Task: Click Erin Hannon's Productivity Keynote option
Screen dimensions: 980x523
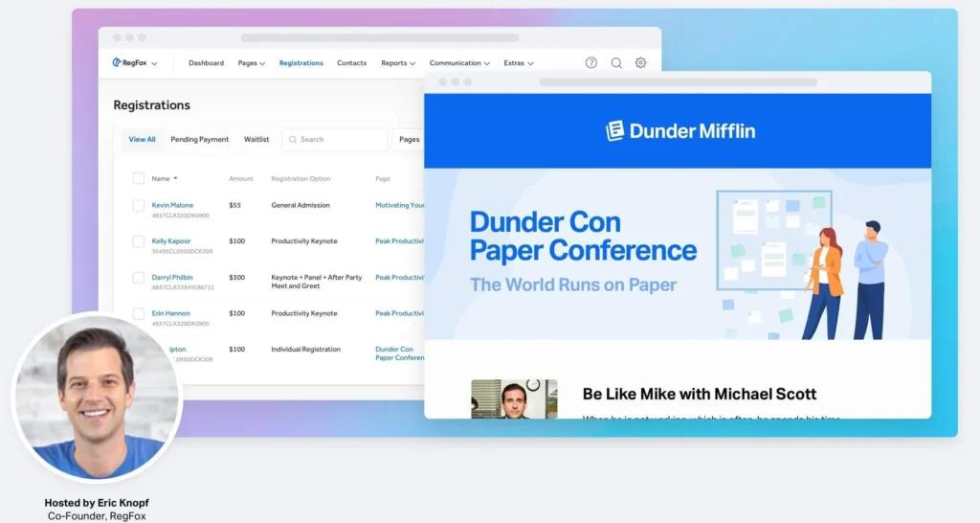Action: coord(304,313)
